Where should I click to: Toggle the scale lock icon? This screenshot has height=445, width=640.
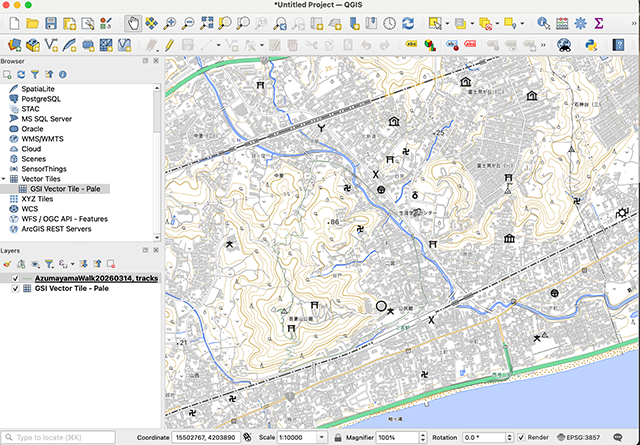pyautogui.click(x=338, y=437)
